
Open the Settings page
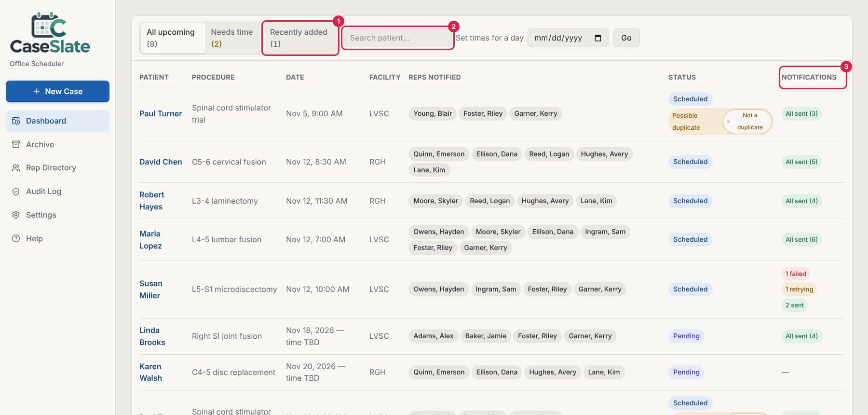click(57, 215)
